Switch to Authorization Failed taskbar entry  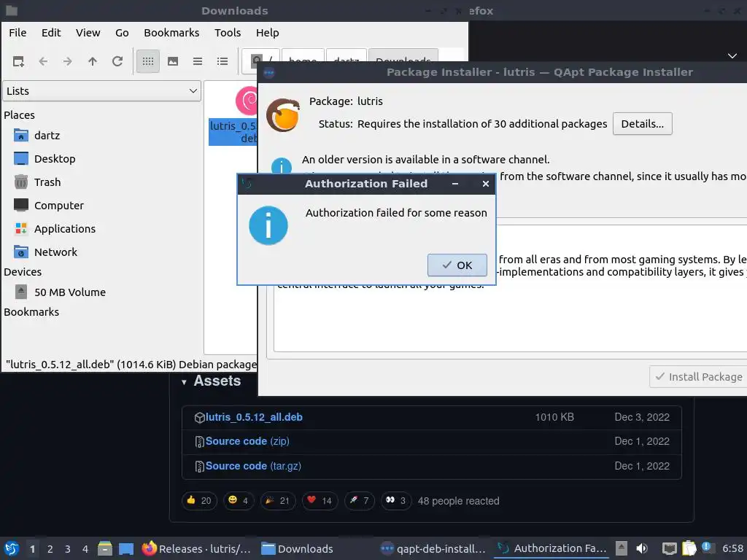pos(552,549)
